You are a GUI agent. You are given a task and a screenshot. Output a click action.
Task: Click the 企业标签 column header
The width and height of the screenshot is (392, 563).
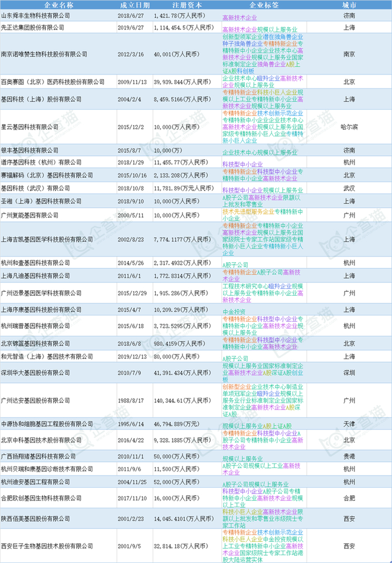pyautogui.click(x=264, y=5)
